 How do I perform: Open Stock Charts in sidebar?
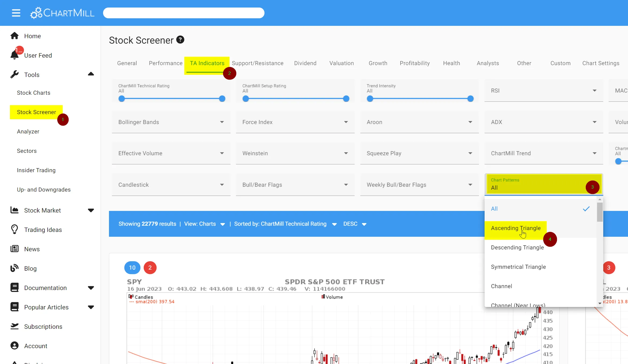pos(34,93)
